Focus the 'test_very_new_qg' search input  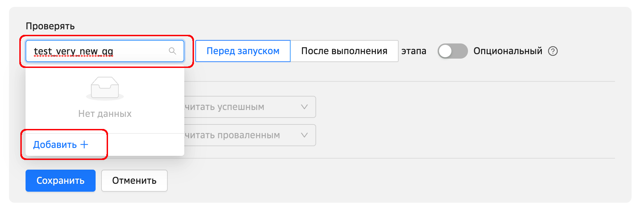[97, 51]
